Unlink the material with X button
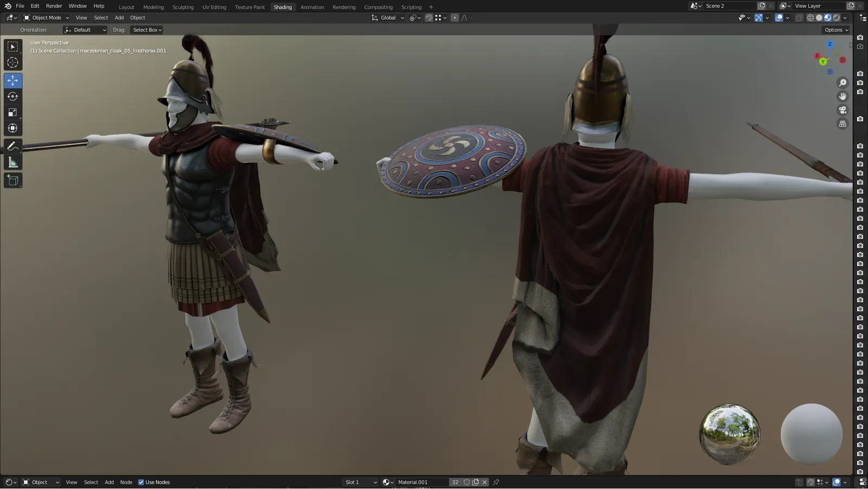The width and height of the screenshot is (868, 489). (x=484, y=482)
